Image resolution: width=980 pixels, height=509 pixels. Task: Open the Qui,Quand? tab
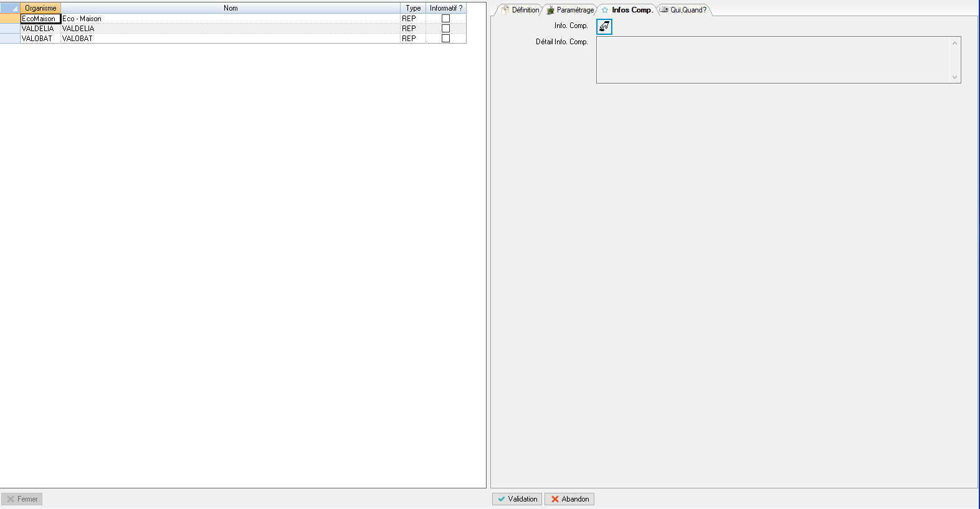tap(684, 10)
